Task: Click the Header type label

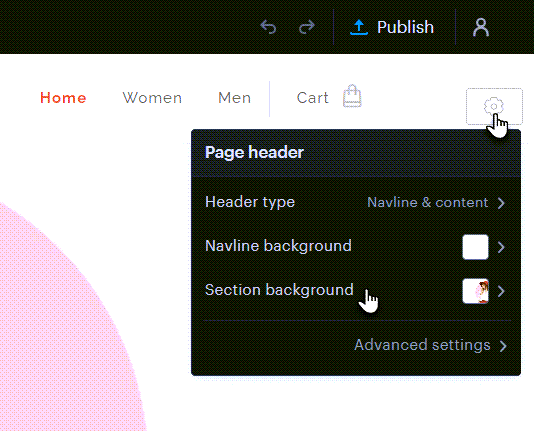Action: [x=250, y=202]
